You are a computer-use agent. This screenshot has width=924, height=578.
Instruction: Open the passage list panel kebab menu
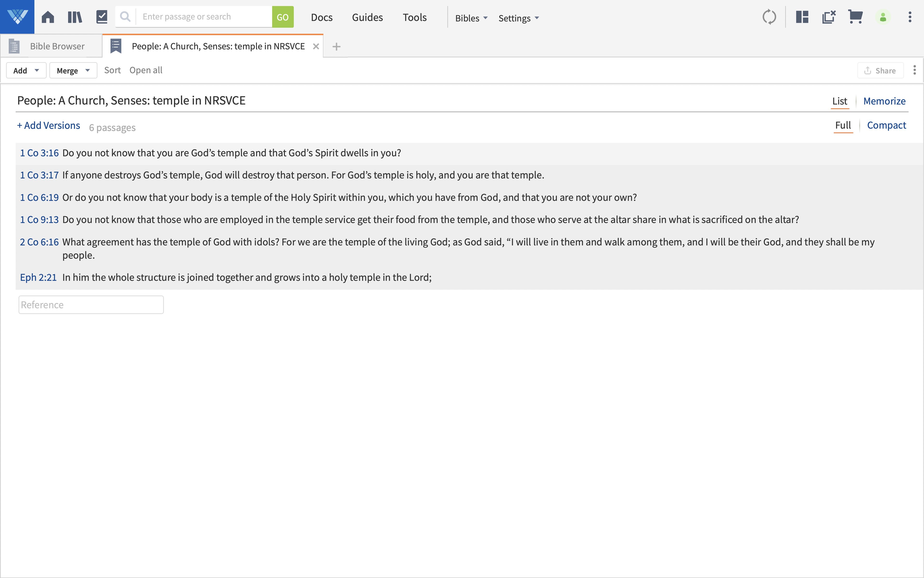click(x=914, y=70)
